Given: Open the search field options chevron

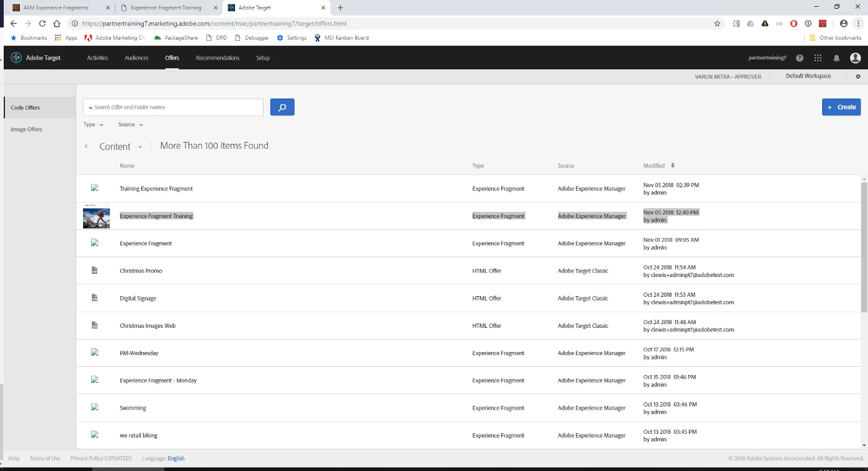Looking at the screenshot, I should [90, 108].
